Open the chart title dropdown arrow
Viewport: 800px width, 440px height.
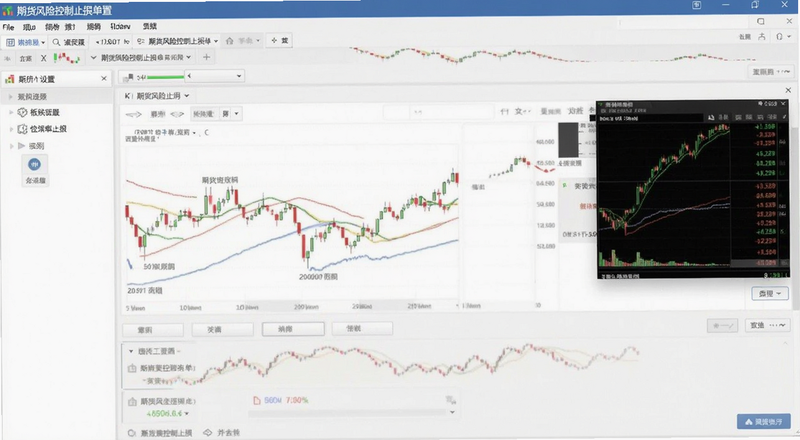tap(194, 133)
